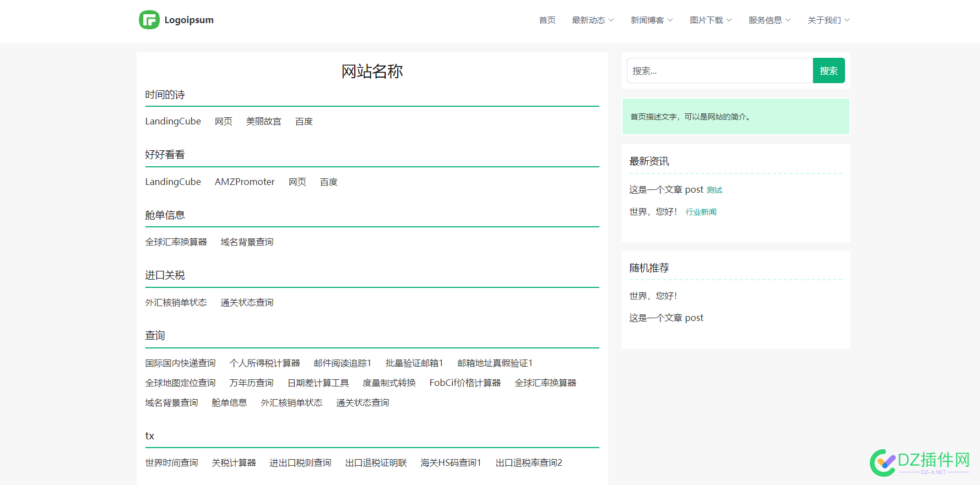The height and width of the screenshot is (485, 980).
Task: Open the 世界时间查询 link
Action: tap(172, 462)
